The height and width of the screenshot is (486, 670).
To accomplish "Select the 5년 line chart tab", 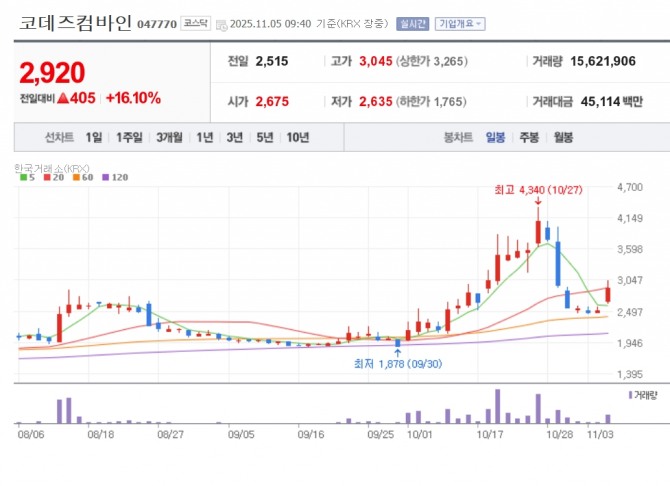I will tap(265, 137).
